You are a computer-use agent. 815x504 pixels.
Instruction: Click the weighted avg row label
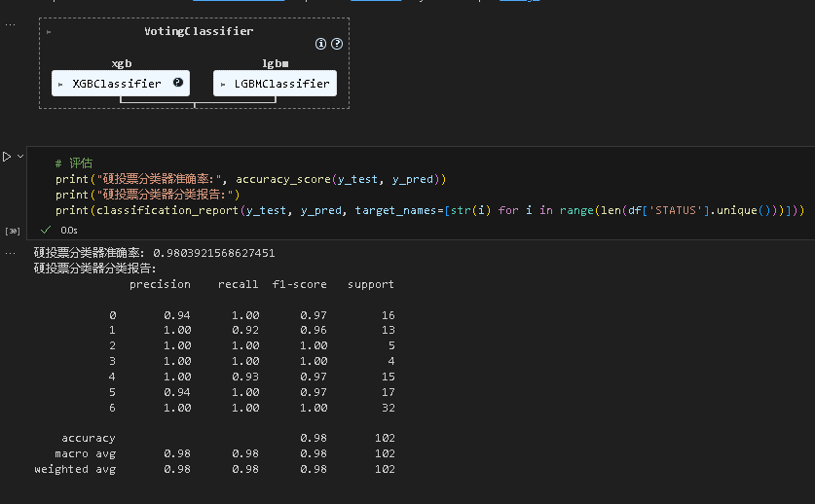point(75,469)
